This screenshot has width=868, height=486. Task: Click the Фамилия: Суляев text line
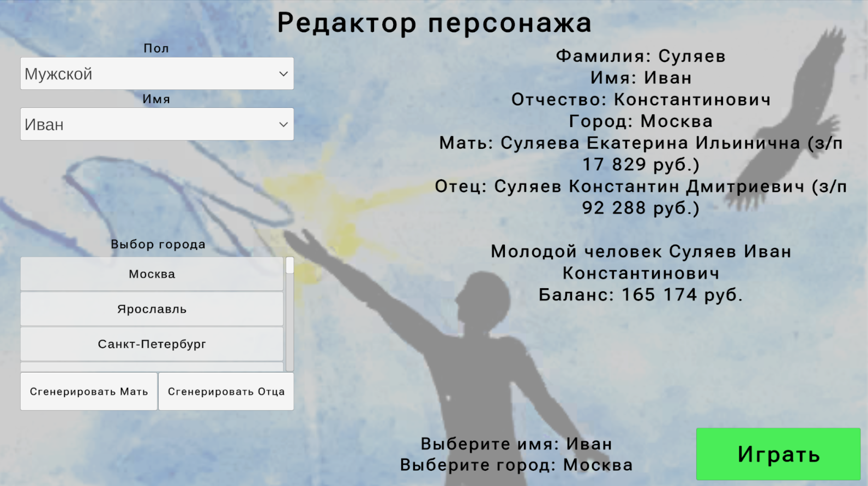[641, 56]
